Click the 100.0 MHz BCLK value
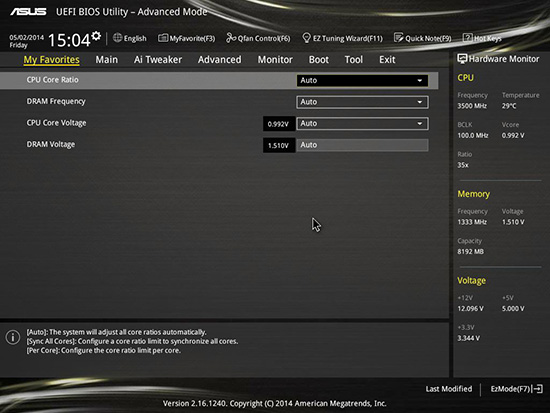Screen dimensions: 550x413 [x=473, y=135]
